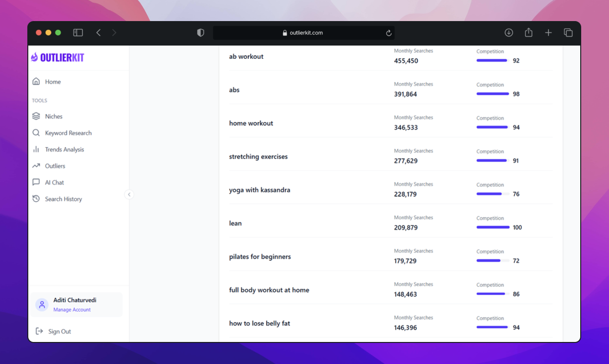The height and width of the screenshot is (364, 609).
Task: Collapse the sidebar with chevron handle
Action: tap(129, 194)
